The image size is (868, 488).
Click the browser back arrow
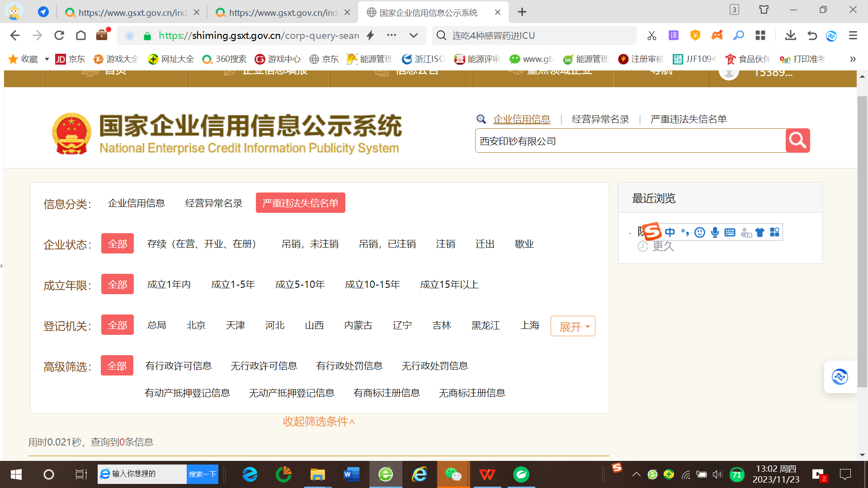tap(15, 36)
